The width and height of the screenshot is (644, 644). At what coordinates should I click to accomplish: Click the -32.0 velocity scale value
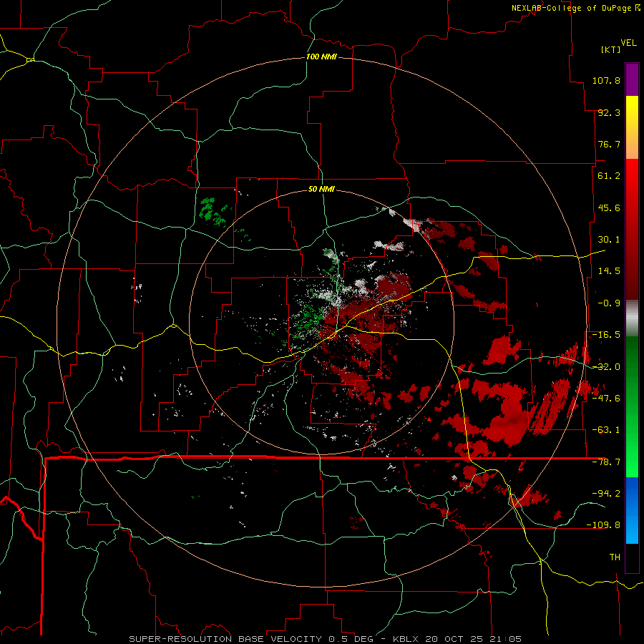606,367
